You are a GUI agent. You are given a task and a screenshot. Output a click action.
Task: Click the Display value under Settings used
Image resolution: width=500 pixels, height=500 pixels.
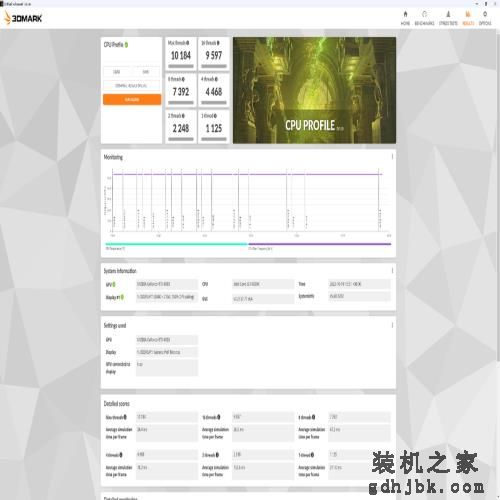[167, 352]
